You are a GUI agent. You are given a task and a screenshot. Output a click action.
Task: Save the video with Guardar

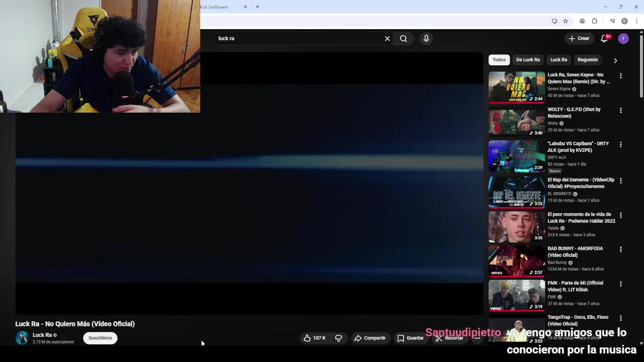point(410,338)
